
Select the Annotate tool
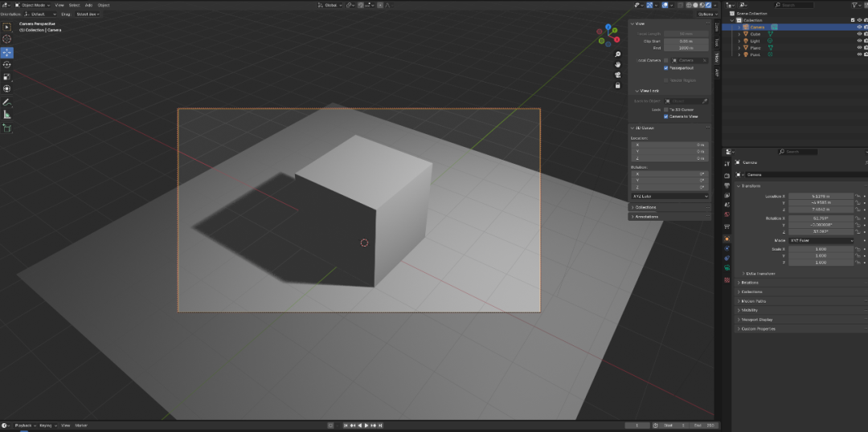(x=6, y=102)
